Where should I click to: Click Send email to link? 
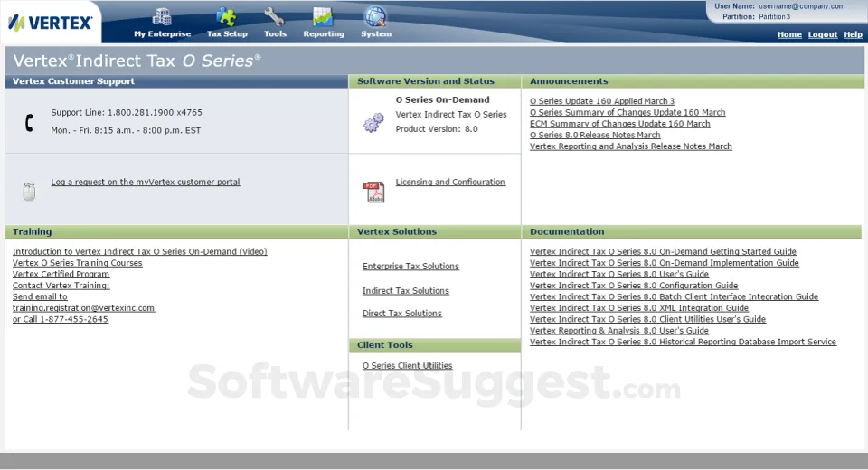(40, 296)
